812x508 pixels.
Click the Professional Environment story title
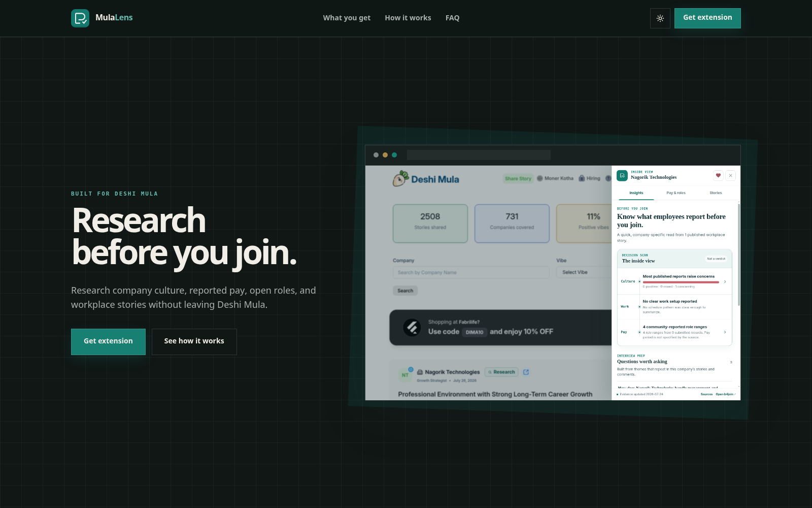tap(495, 394)
